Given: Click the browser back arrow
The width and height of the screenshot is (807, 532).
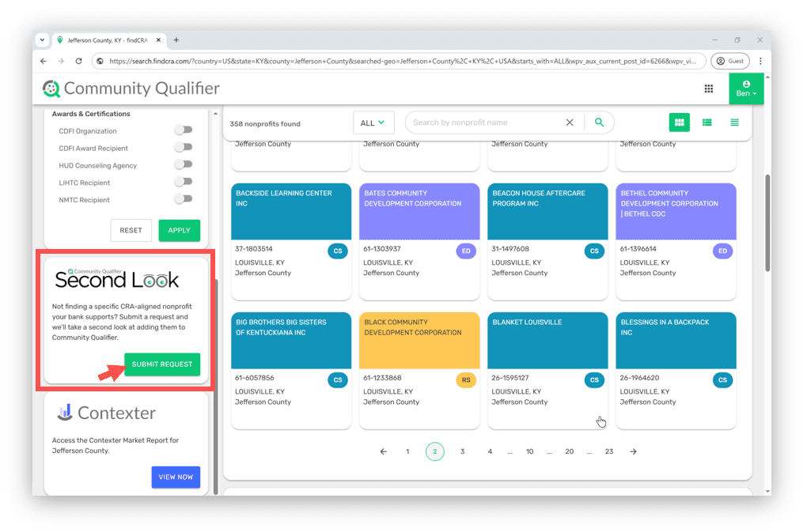Looking at the screenshot, I should [44, 61].
